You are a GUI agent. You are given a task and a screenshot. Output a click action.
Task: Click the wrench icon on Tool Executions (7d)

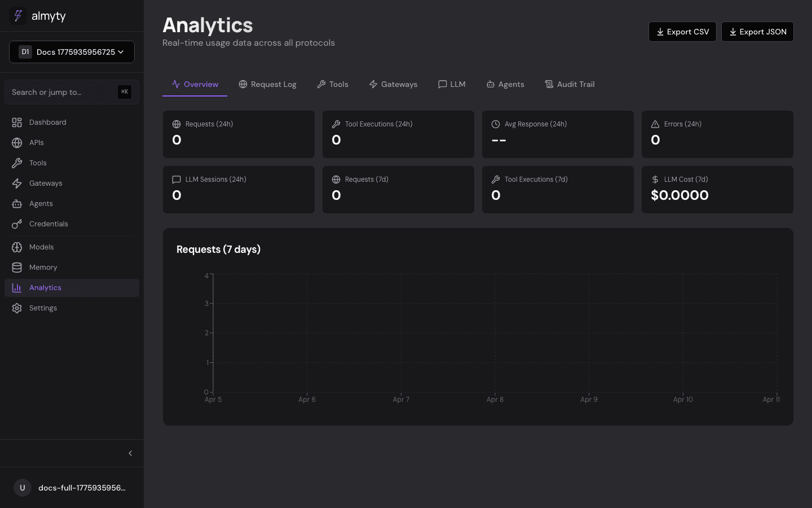coord(496,179)
